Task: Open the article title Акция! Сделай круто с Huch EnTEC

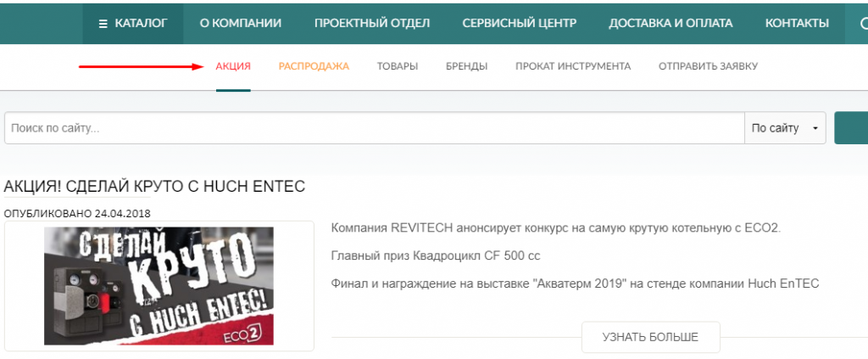Action: coord(154,187)
